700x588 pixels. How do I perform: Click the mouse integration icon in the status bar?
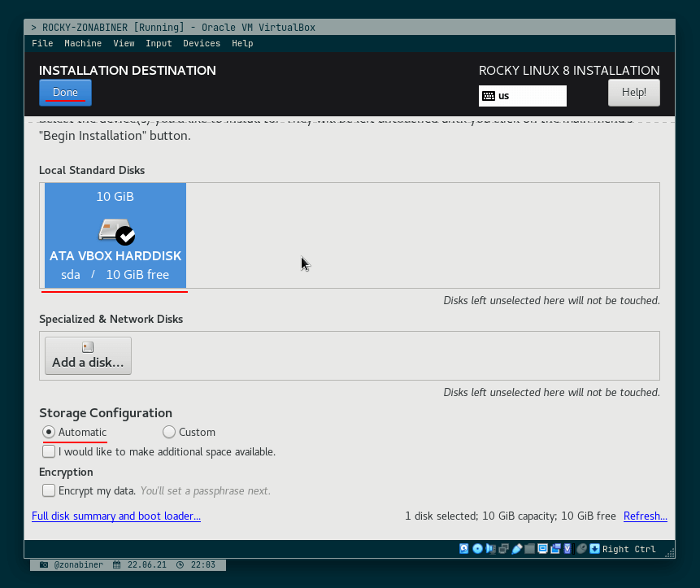(580, 549)
